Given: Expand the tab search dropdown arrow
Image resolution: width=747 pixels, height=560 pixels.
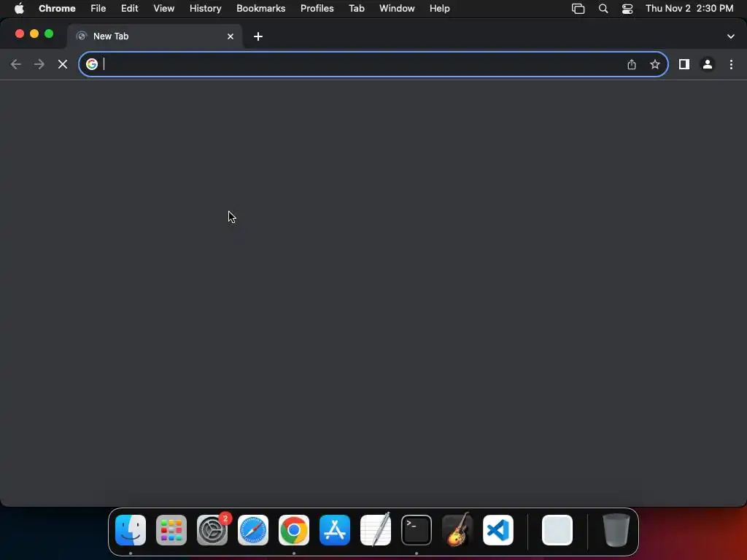Looking at the screenshot, I should (x=730, y=36).
